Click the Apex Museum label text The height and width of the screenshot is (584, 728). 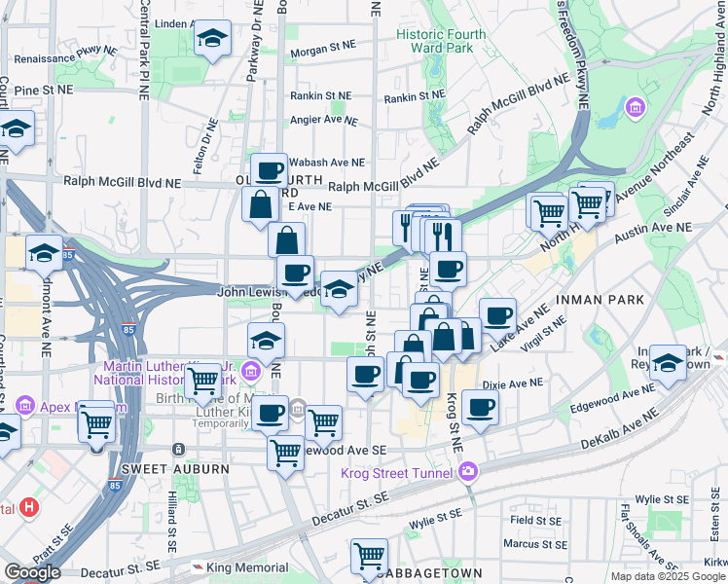(83, 407)
